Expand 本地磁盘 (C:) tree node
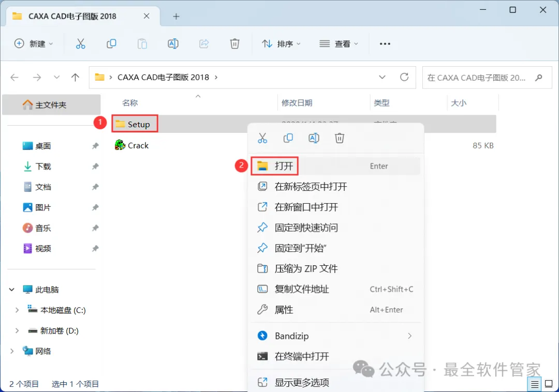This screenshot has width=559, height=392. pos(17,310)
